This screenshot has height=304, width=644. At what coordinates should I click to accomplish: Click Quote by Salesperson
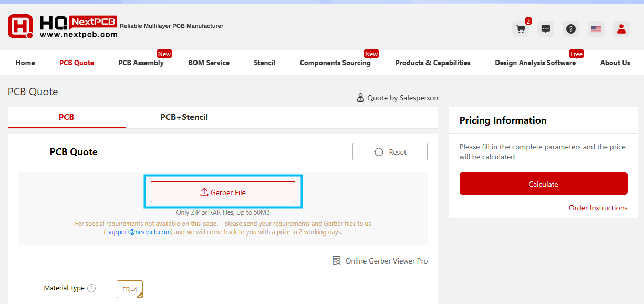(398, 98)
